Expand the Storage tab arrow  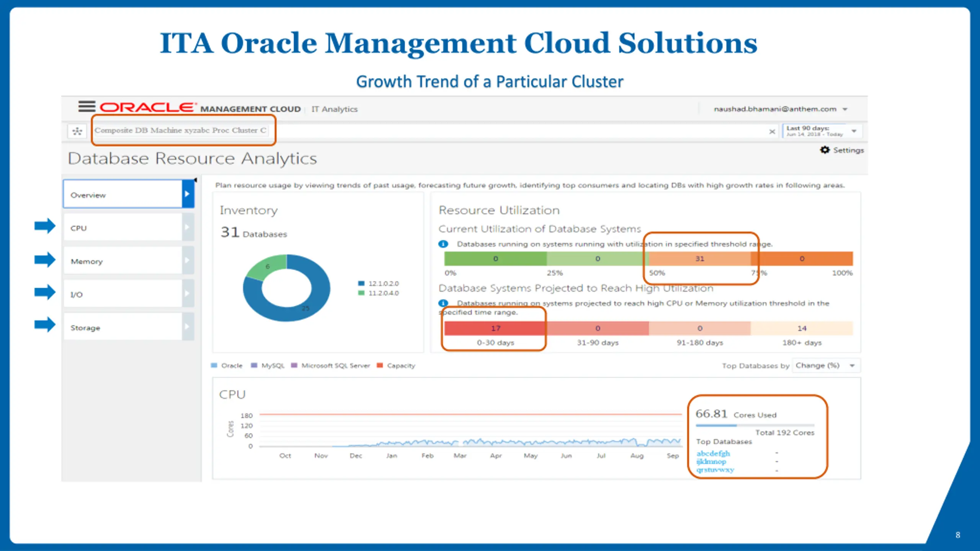pyautogui.click(x=188, y=327)
